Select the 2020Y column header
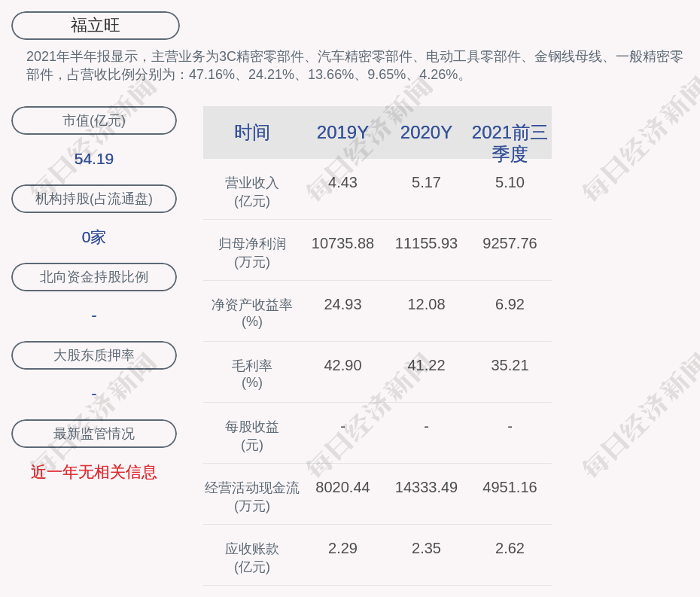 click(x=426, y=132)
